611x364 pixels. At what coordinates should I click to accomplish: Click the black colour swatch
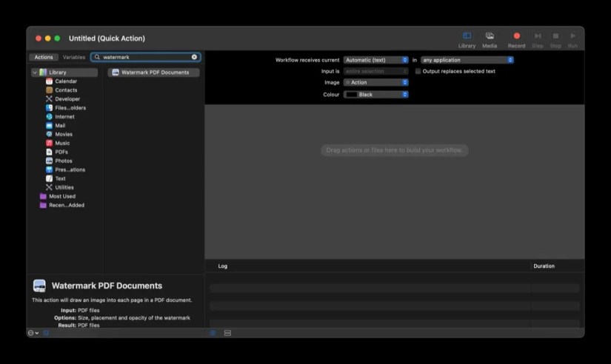[352, 95]
